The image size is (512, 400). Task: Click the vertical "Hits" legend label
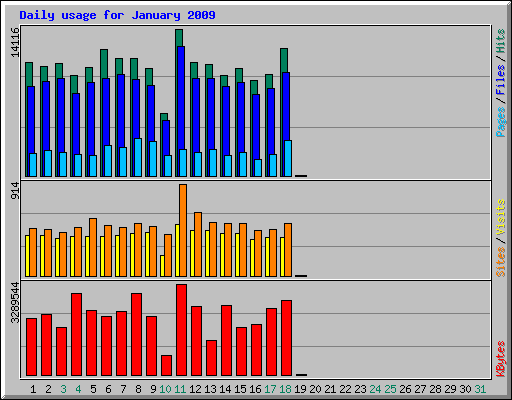pos(501,41)
